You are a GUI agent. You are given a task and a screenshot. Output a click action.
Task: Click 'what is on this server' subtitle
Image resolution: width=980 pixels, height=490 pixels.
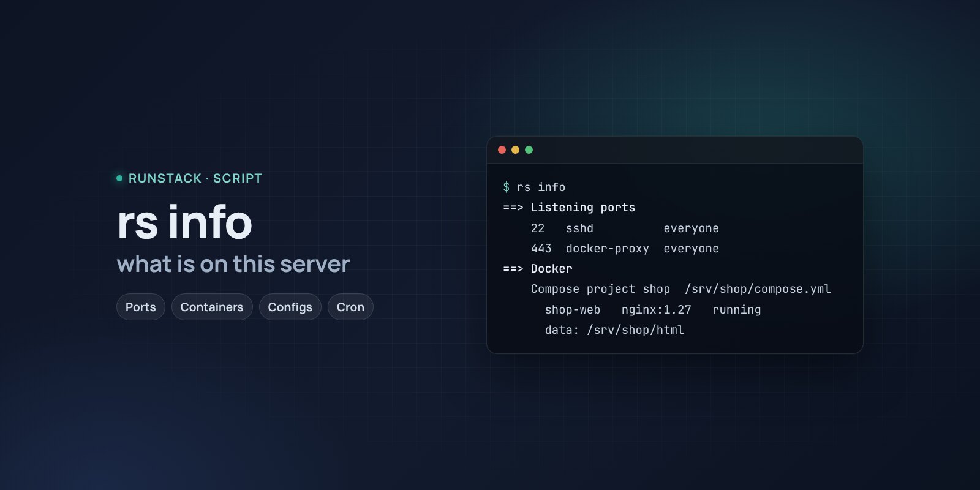(233, 264)
